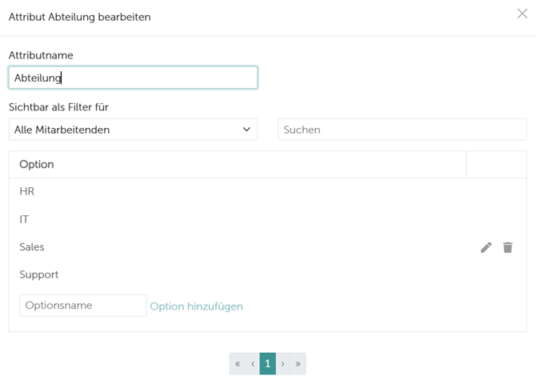Edit the Sales option with pencil icon

[x=486, y=248]
